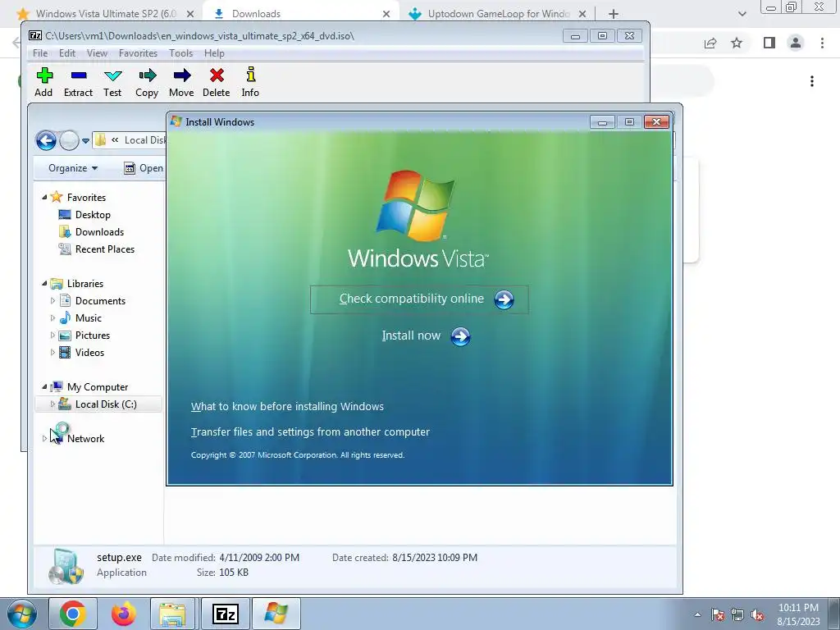
Task: Open the recent pages dropdown arrow in Explorer
Action: (85, 141)
